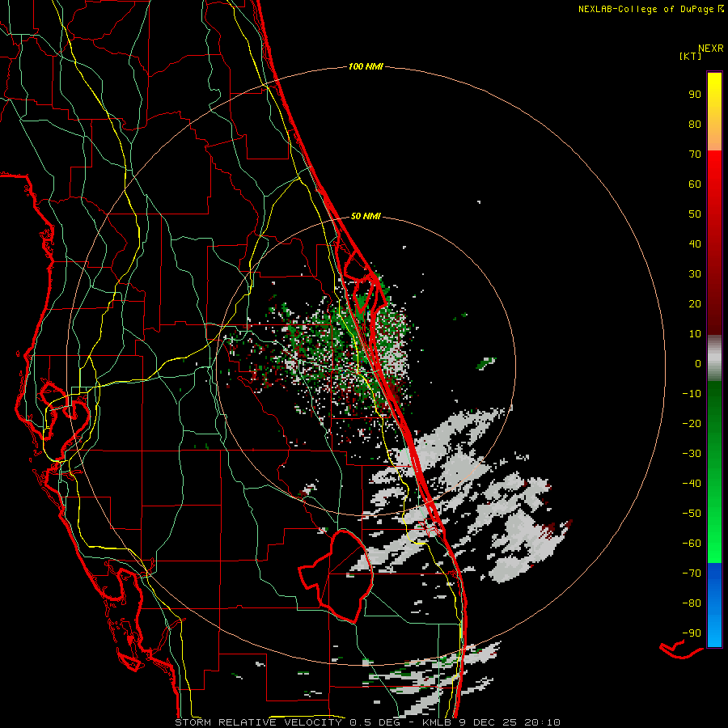
Task: Click the KMLB station identifier
Action: 438,722
